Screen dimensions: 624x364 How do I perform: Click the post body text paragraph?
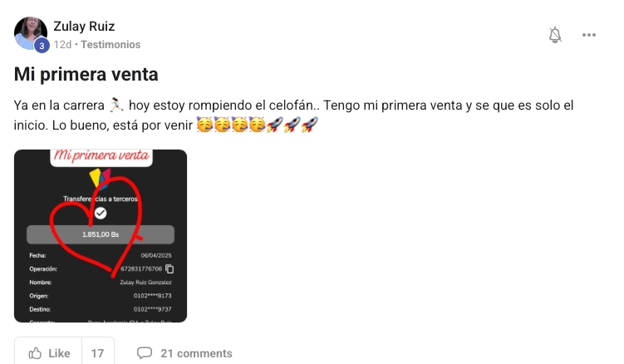point(293,115)
